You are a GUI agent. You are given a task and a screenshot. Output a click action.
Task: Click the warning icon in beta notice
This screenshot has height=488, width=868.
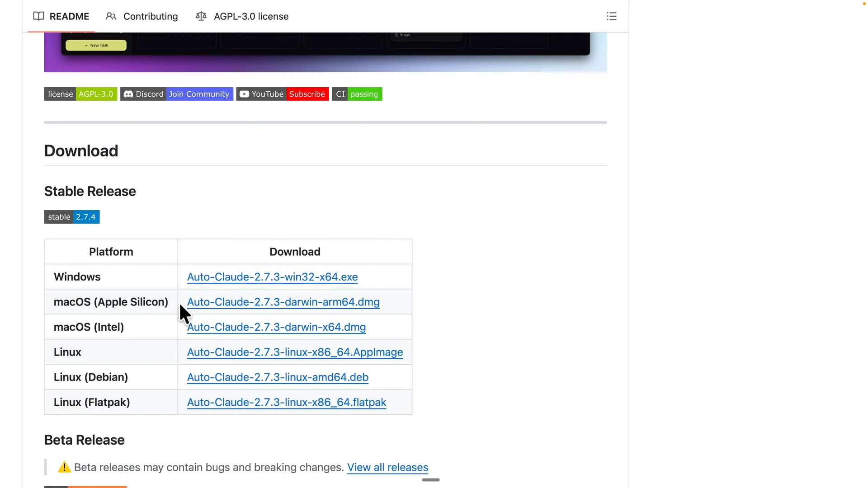click(x=64, y=467)
